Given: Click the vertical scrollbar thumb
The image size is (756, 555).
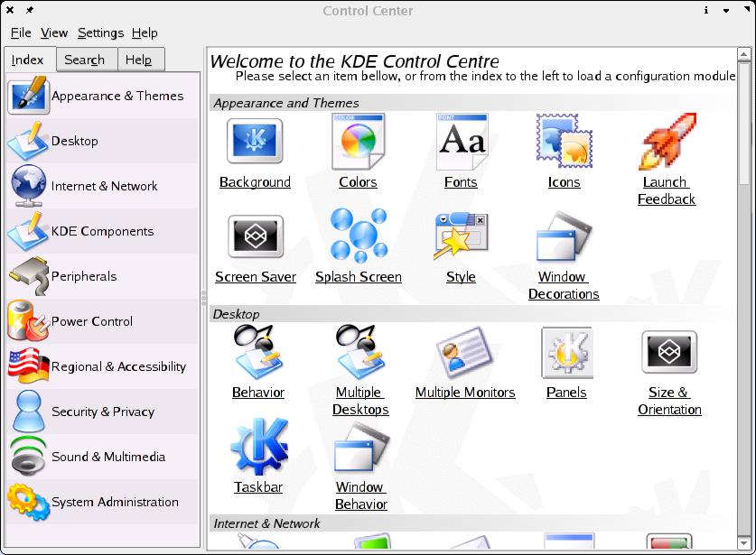Looking at the screenshot, I should [x=744, y=123].
